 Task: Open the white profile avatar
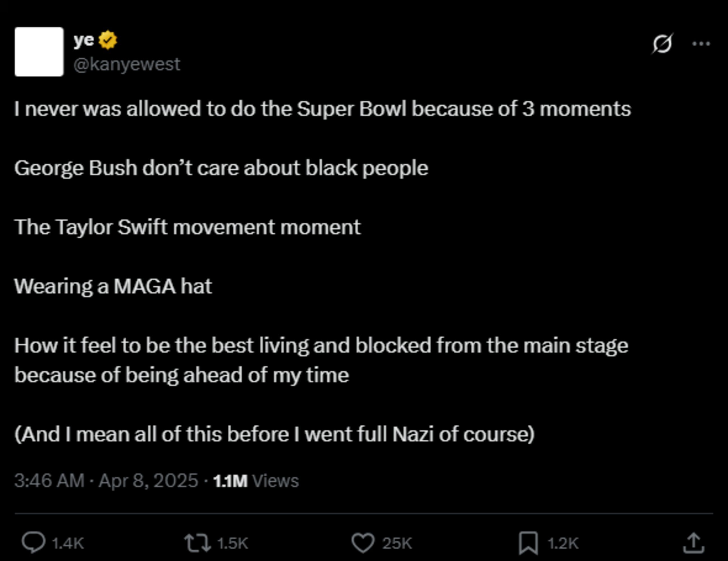[39, 52]
